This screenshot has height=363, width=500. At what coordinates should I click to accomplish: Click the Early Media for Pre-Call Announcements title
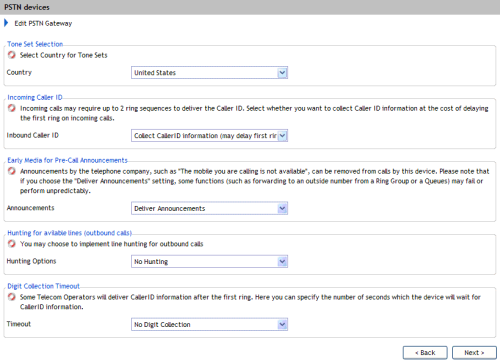pyautogui.click(x=67, y=160)
